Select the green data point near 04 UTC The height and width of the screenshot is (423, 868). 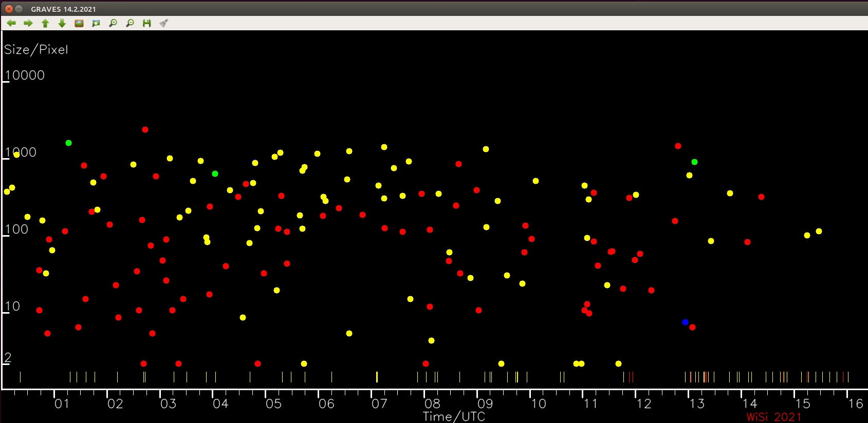(x=215, y=174)
